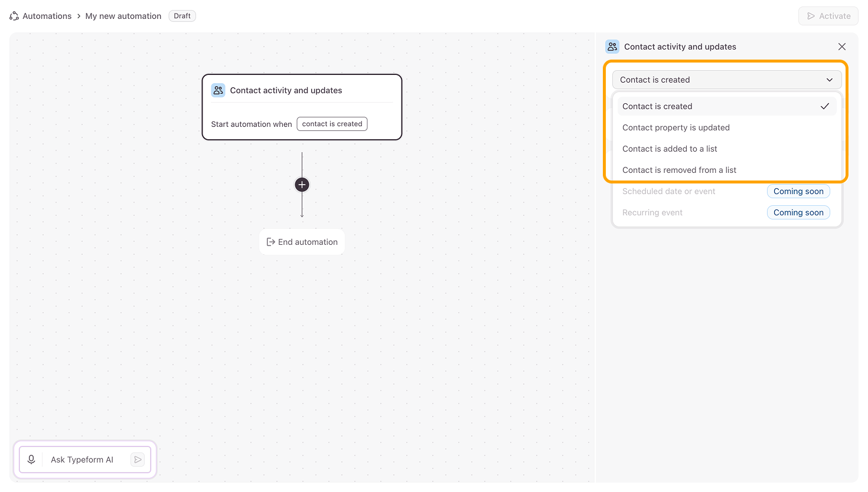The width and height of the screenshot is (868, 492).
Task: Click the contacts icon on trigger node
Action: pos(218,90)
